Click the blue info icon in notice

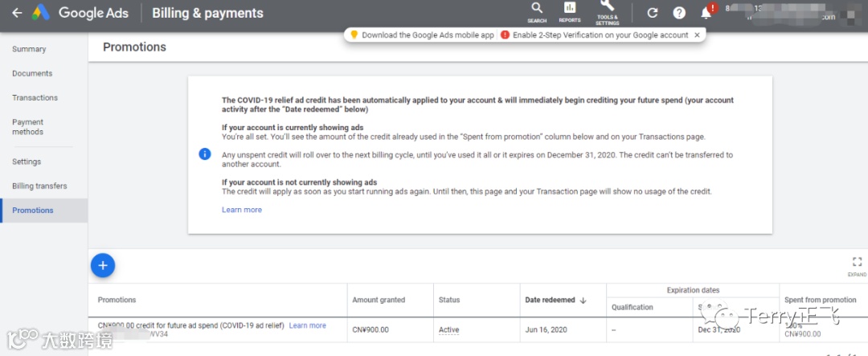pyautogui.click(x=205, y=154)
